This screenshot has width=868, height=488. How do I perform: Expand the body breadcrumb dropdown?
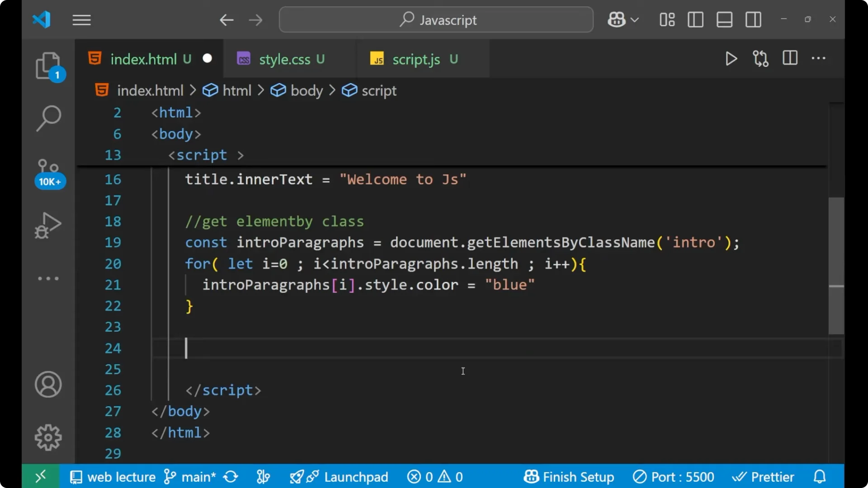pyautogui.click(x=306, y=90)
